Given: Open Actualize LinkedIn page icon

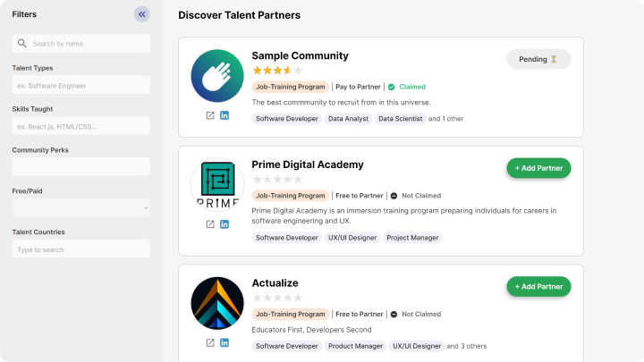Looking at the screenshot, I should tap(225, 342).
